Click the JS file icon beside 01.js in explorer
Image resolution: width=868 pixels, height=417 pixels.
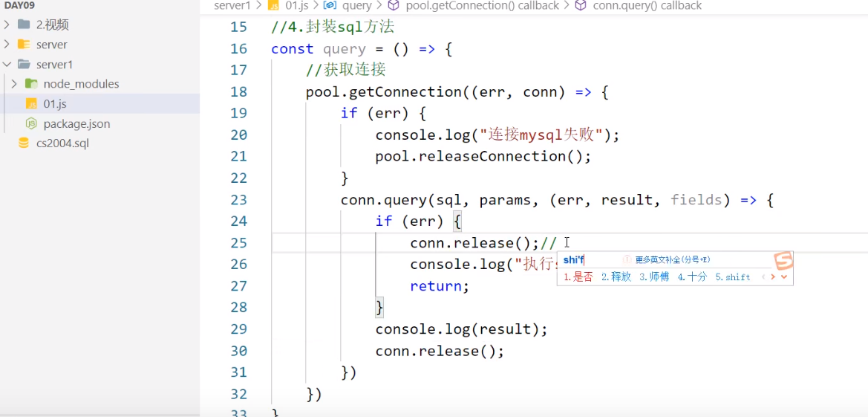pos(31,104)
